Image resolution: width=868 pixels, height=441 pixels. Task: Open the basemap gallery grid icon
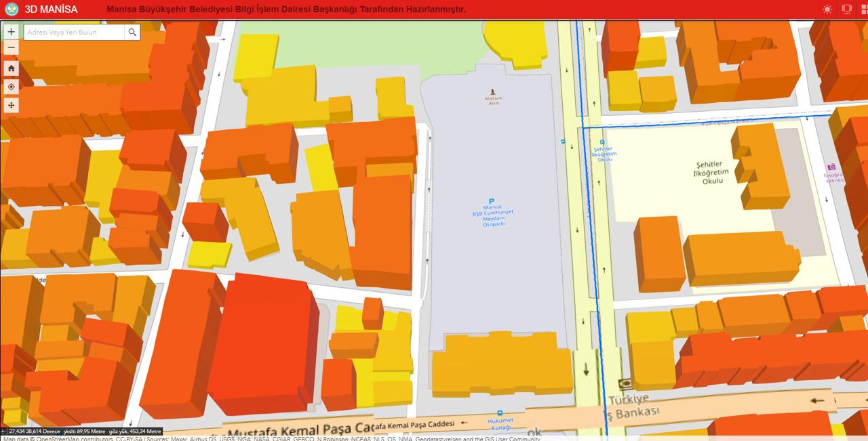coord(864,9)
